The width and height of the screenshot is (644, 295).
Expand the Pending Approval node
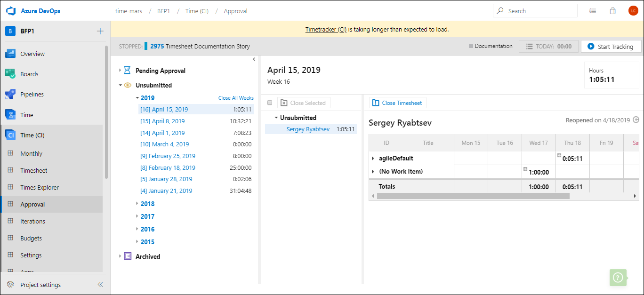[120, 70]
